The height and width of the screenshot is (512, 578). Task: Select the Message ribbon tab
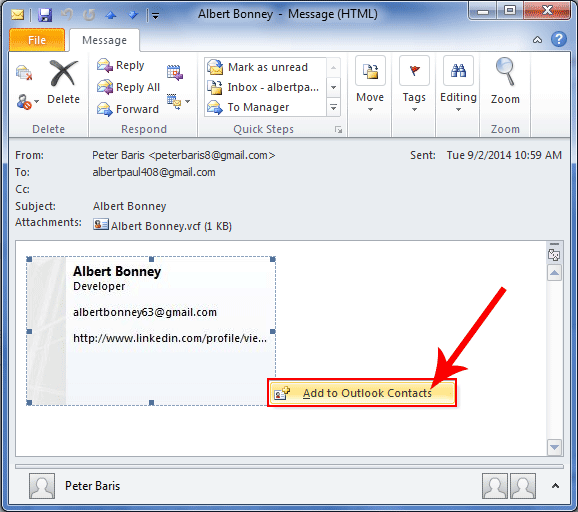(x=104, y=40)
